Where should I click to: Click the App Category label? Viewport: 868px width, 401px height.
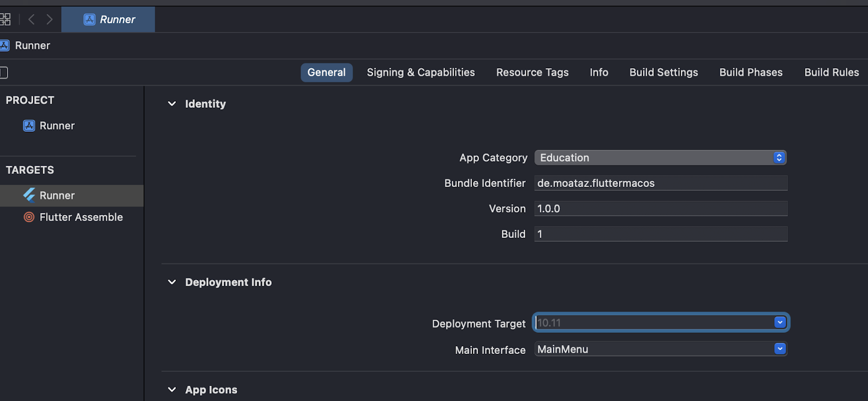(x=493, y=158)
